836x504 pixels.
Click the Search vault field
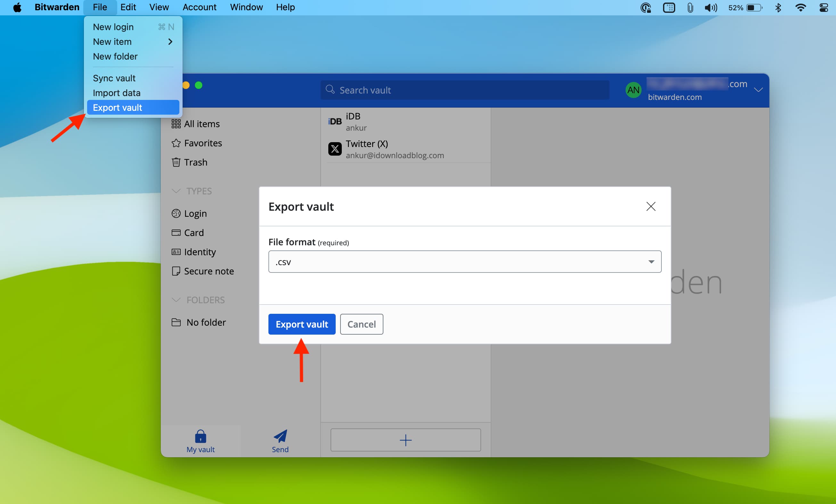click(464, 90)
